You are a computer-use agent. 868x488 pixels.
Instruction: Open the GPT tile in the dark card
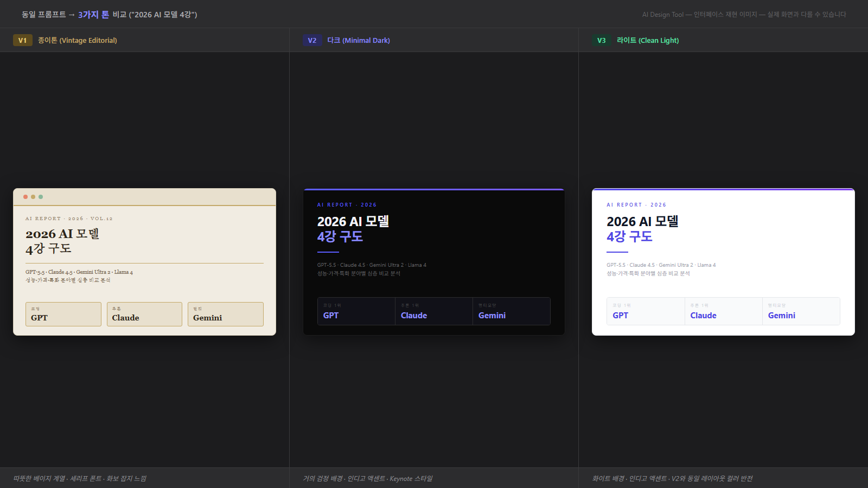pyautogui.click(x=356, y=311)
